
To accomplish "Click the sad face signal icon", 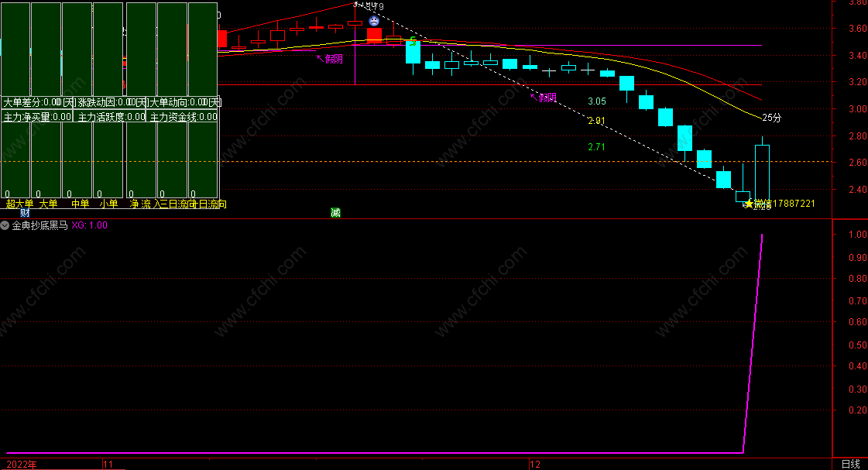I will 374,21.
